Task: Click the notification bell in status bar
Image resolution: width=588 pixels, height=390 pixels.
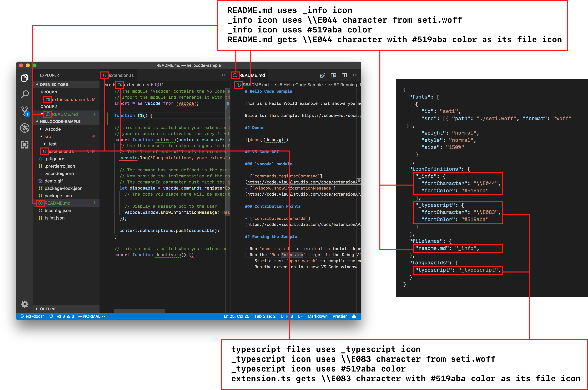Action: [354, 316]
